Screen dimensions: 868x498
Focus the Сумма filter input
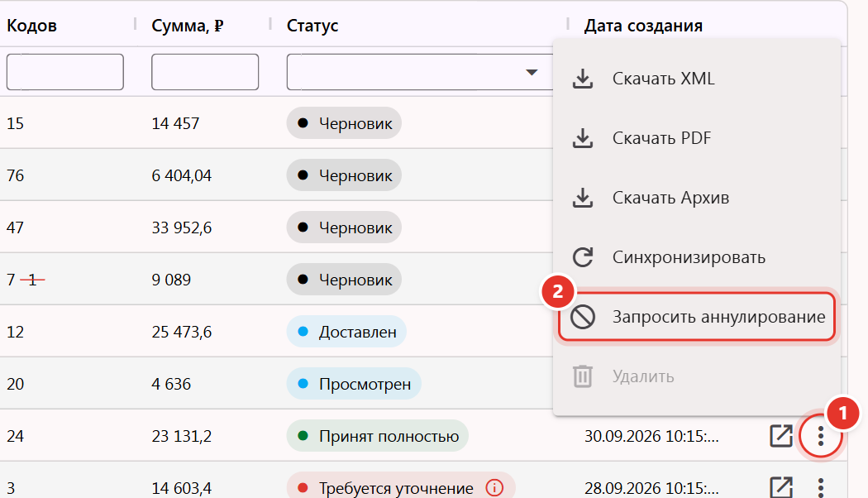tap(205, 72)
